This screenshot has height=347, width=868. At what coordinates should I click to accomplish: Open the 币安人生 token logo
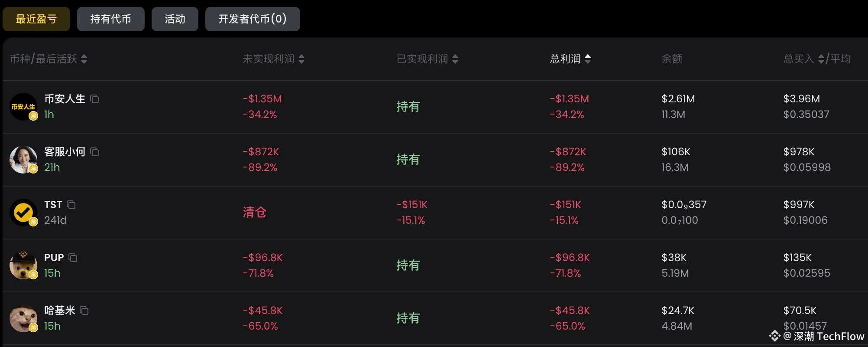[23, 107]
